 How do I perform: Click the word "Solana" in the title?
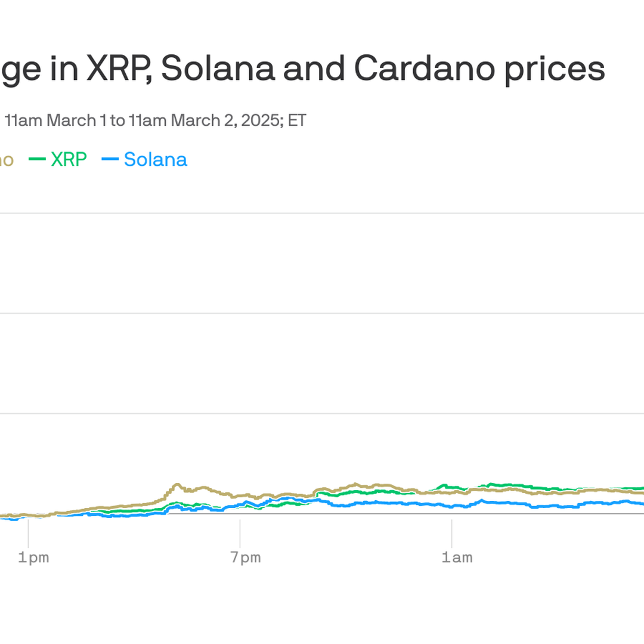tap(218, 69)
